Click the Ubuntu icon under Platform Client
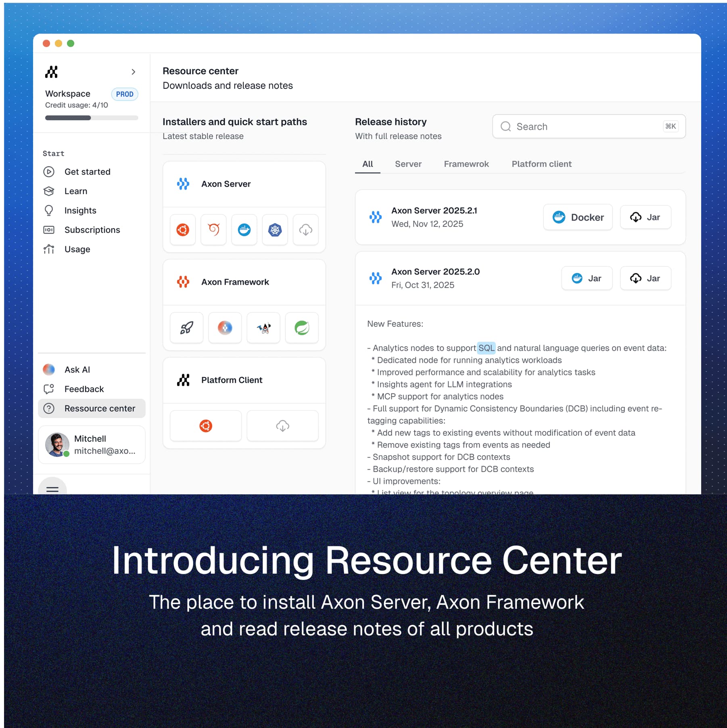The height and width of the screenshot is (728, 727). tap(206, 426)
